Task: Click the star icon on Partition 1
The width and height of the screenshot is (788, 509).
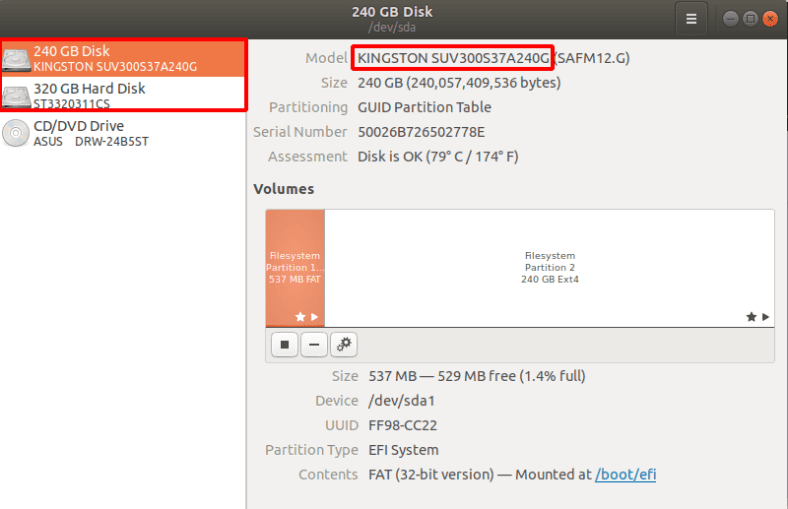Action: [300, 317]
